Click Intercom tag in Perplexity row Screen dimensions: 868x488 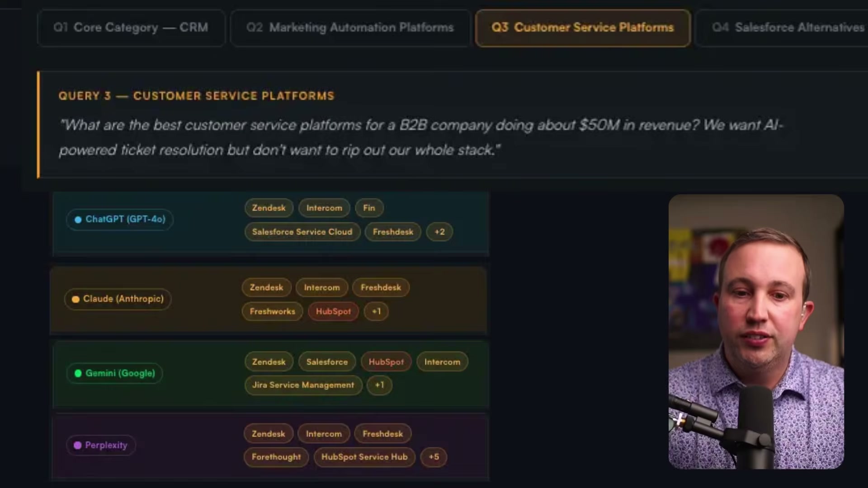click(x=324, y=434)
